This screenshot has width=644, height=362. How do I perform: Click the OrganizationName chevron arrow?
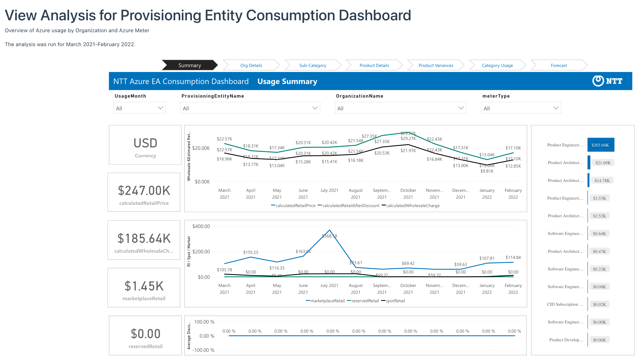[461, 108]
